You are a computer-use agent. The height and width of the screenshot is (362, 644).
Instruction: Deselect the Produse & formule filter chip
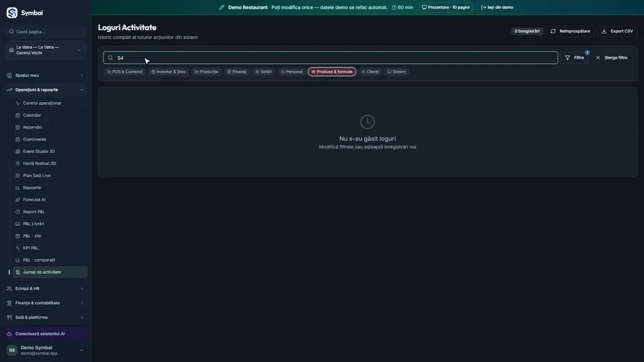(332, 72)
